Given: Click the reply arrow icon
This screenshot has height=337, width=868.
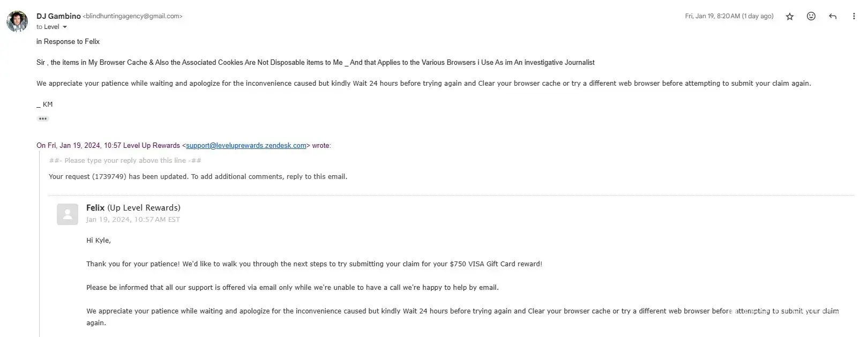Looking at the screenshot, I should point(833,17).
